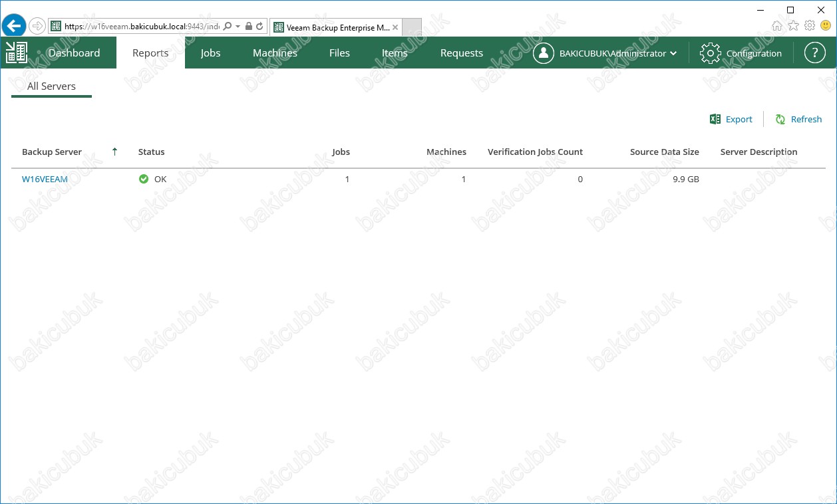Viewport: 837px width, 504px height.
Task: Click the 9.9 GB source data size value
Action: pos(686,180)
